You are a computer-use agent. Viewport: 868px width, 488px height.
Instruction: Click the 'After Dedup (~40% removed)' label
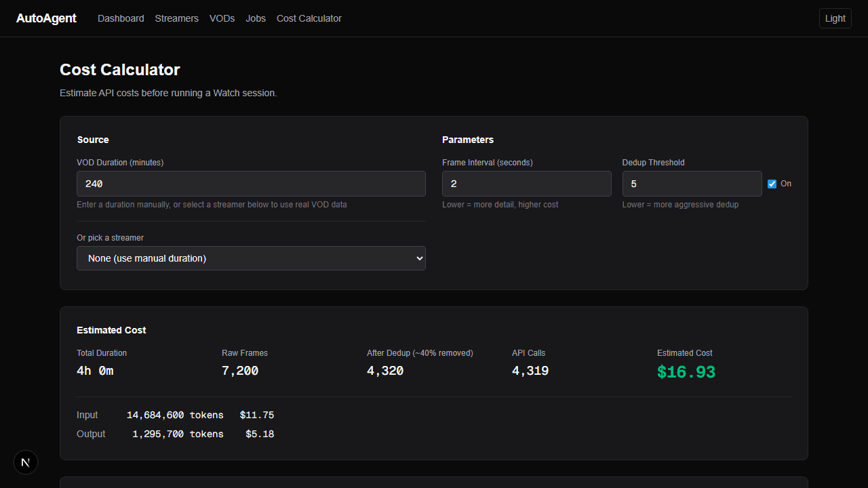click(420, 353)
